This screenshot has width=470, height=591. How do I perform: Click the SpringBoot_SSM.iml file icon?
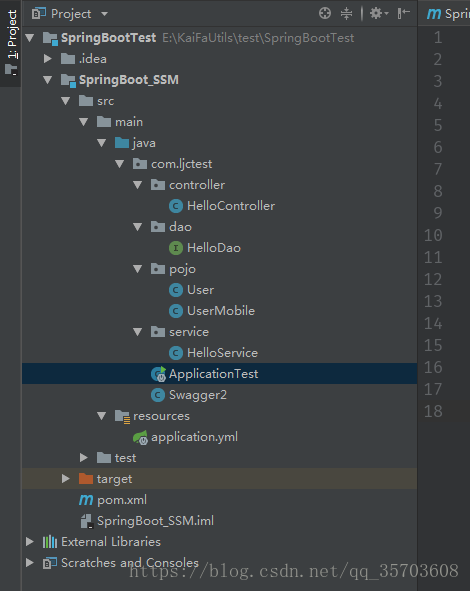point(86,521)
